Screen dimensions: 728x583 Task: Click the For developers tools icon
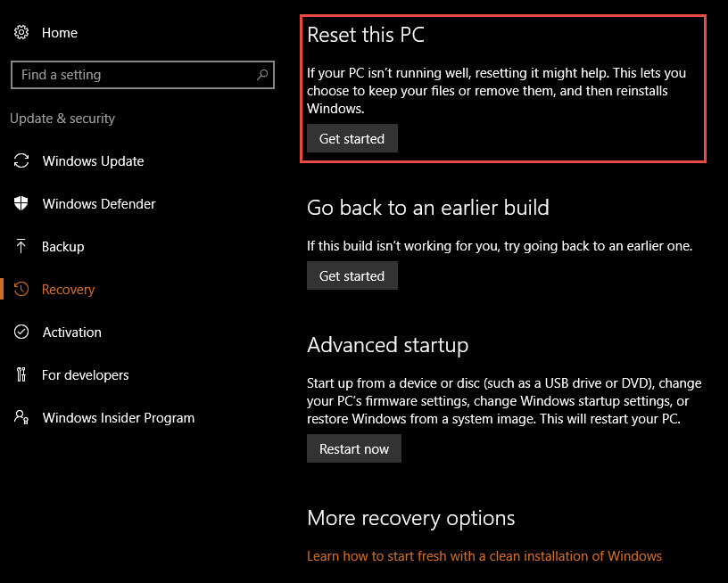(x=21, y=374)
